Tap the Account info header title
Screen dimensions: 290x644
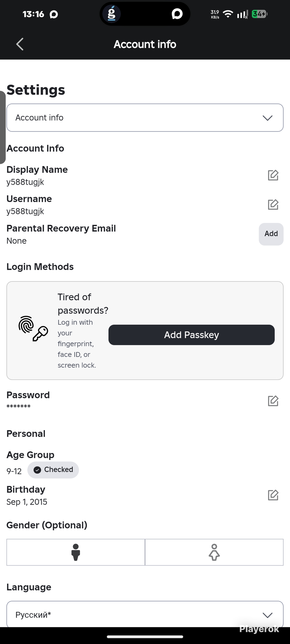click(x=145, y=44)
